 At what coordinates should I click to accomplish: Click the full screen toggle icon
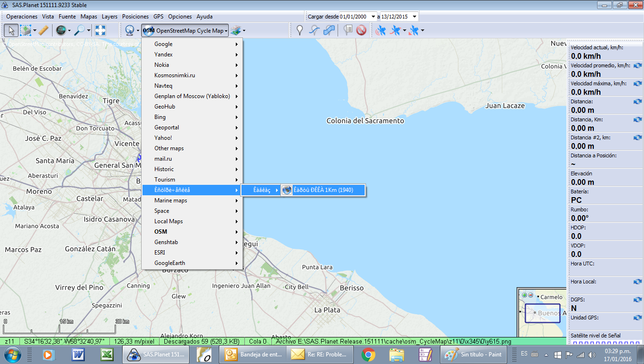[x=100, y=30]
